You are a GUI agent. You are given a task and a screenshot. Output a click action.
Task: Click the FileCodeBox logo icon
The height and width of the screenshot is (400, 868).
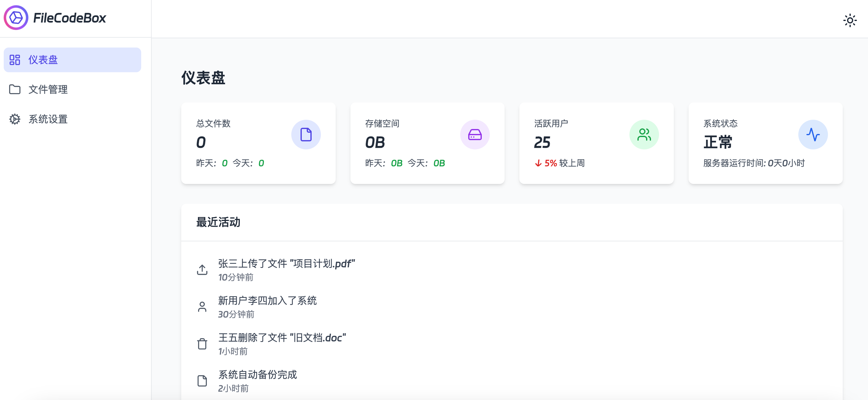tap(16, 18)
